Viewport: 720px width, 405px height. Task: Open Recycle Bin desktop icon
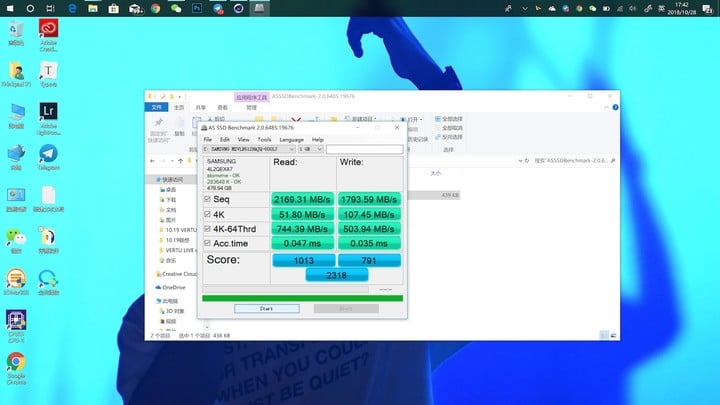pyautogui.click(x=16, y=33)
